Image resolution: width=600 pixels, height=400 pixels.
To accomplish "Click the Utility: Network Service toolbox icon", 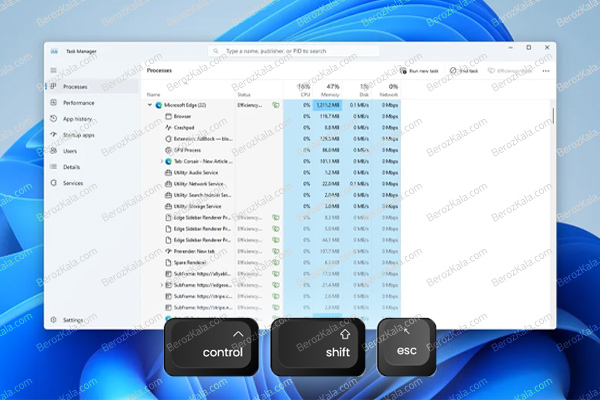I will click(x=168, y=184).
